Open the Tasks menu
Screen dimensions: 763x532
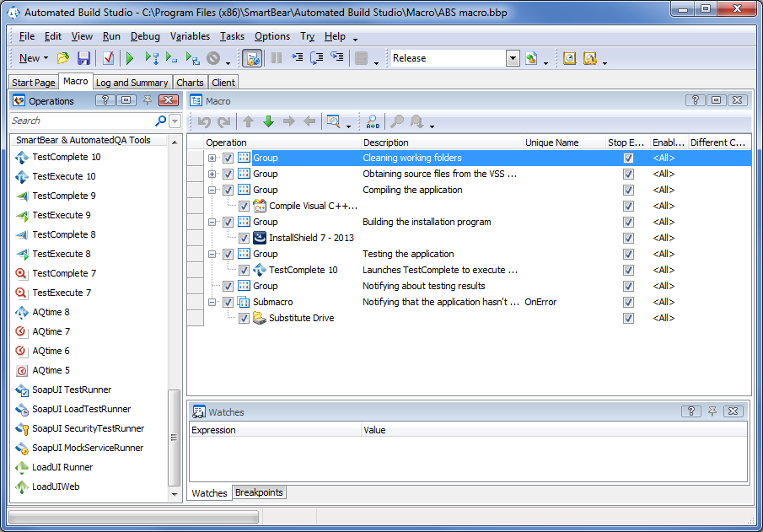pos(232,36)
